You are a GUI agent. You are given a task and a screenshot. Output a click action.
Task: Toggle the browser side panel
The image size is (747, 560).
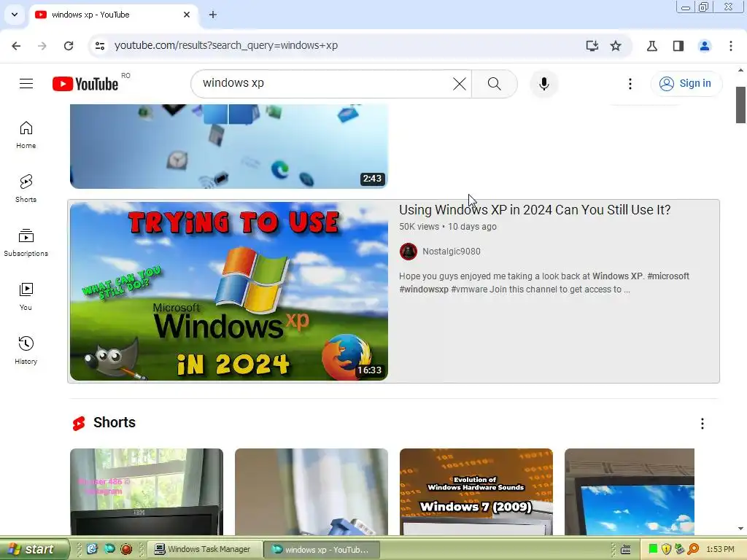[x=678, y=46]
